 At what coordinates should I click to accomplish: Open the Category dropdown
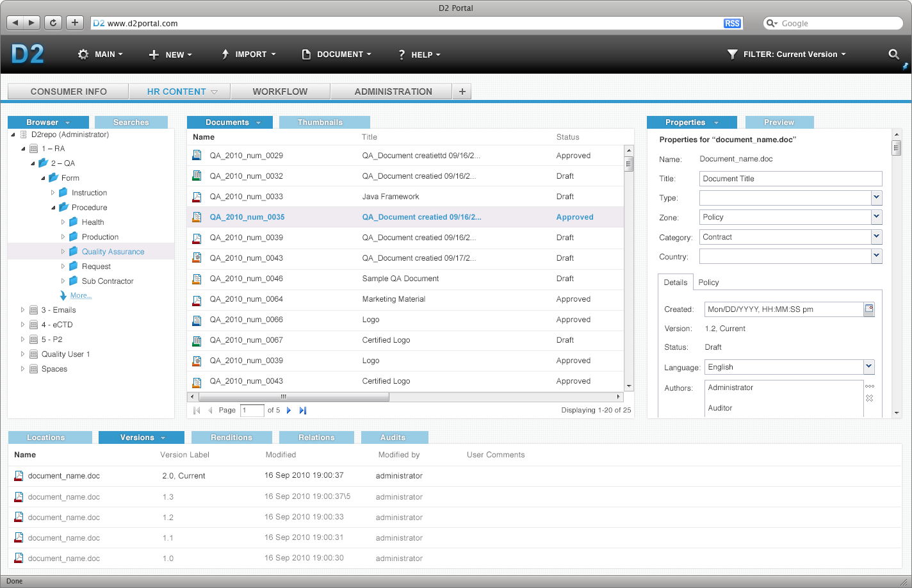coord(877,237)
